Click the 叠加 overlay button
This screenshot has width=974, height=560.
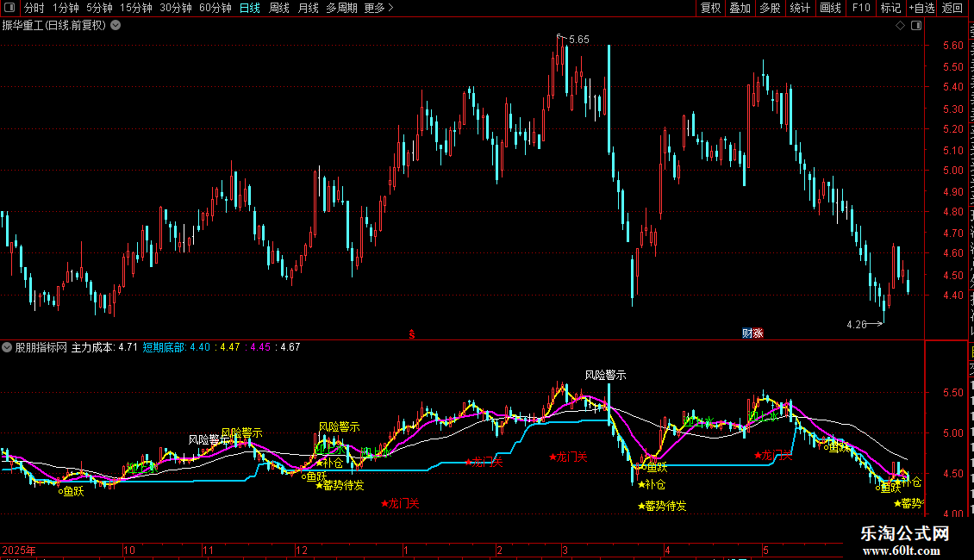click(x=740, y=8)
